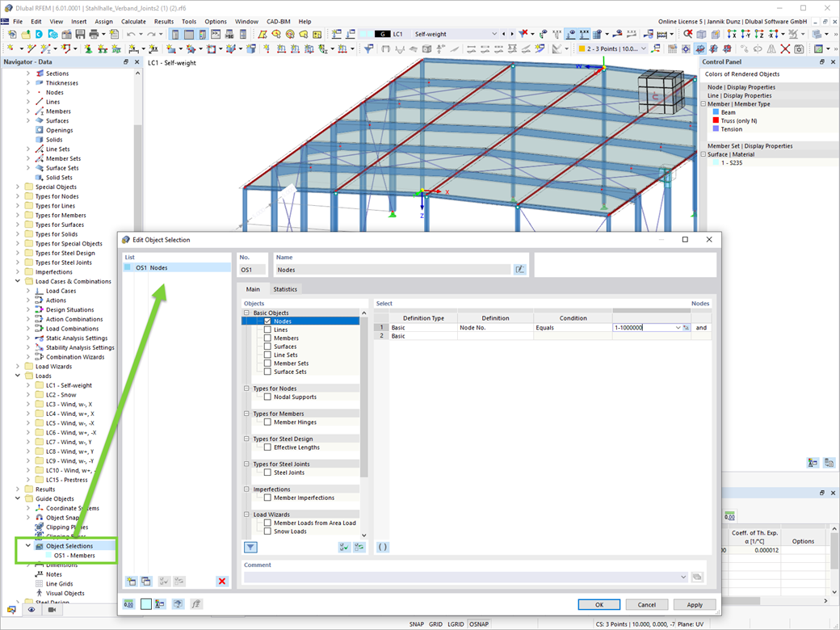Check the Lines checkbox under Basic Objects
This screenshot has width=840, height=630.
tap(266, 330)
